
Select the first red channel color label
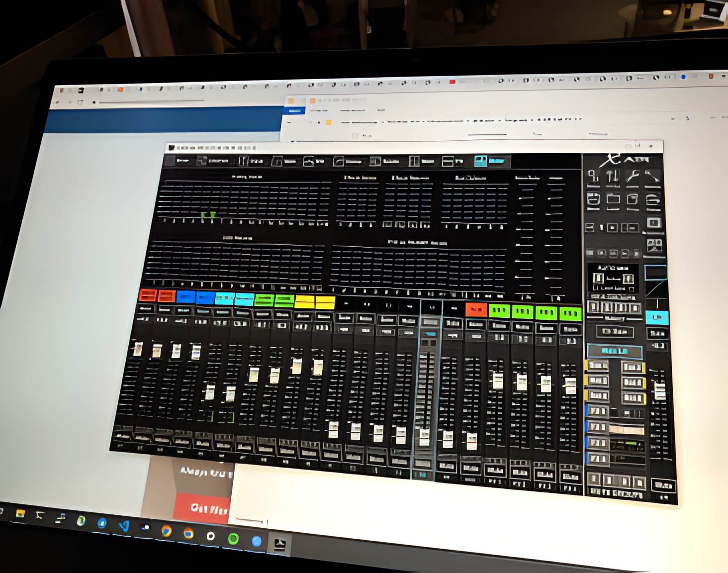coord(148,296)
